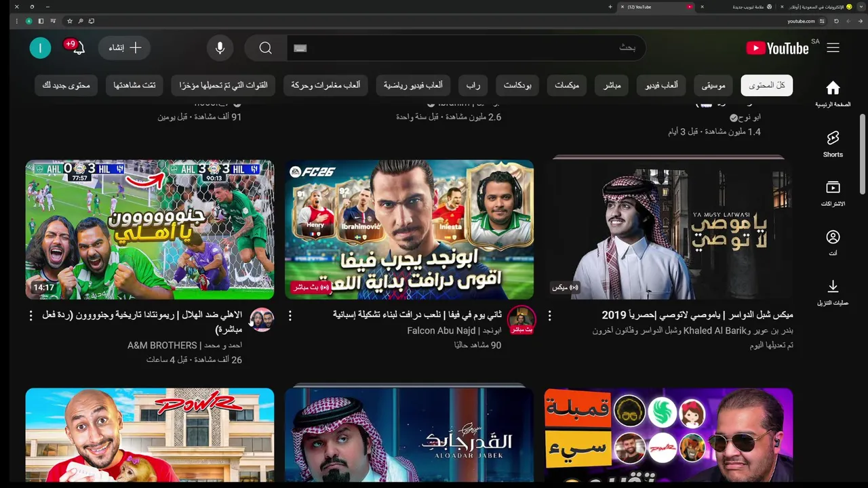Open the FC26 Abu Najd live stream thumbnail
This screenshot has height=488, width=868.
[x=409, y=230]
